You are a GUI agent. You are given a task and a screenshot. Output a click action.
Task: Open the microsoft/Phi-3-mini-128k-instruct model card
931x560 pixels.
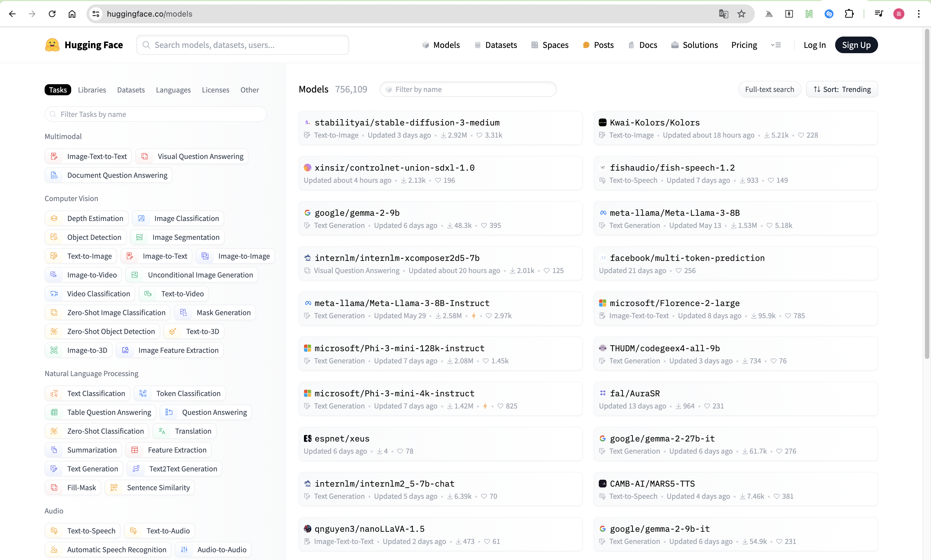coord(440,354)
